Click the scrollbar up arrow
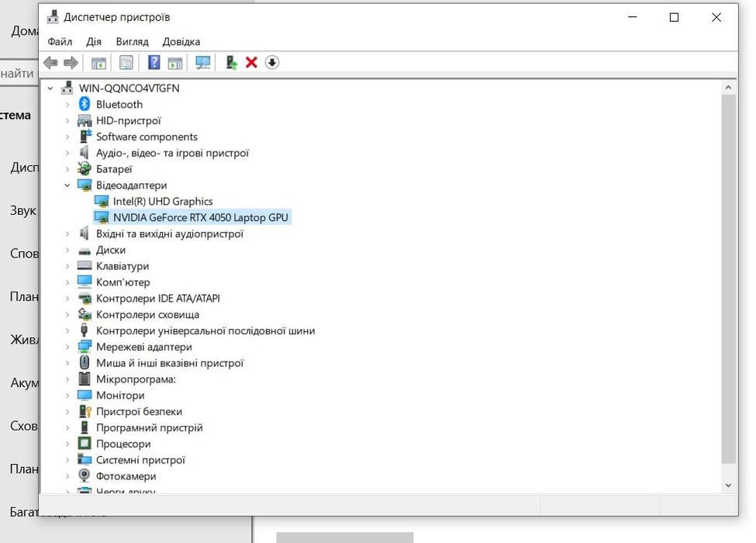 (728, 88)
